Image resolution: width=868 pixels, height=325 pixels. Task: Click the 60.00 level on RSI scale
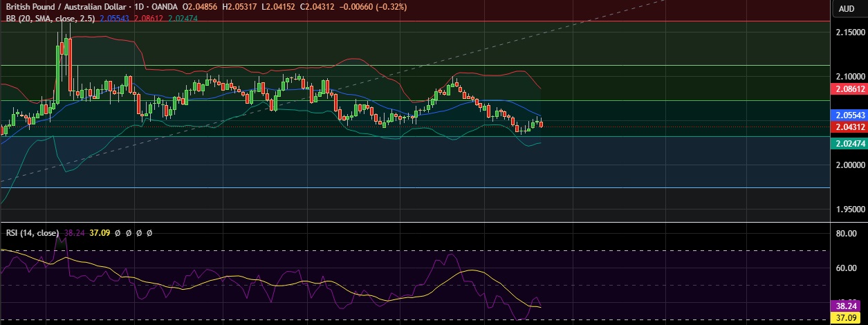847,268
